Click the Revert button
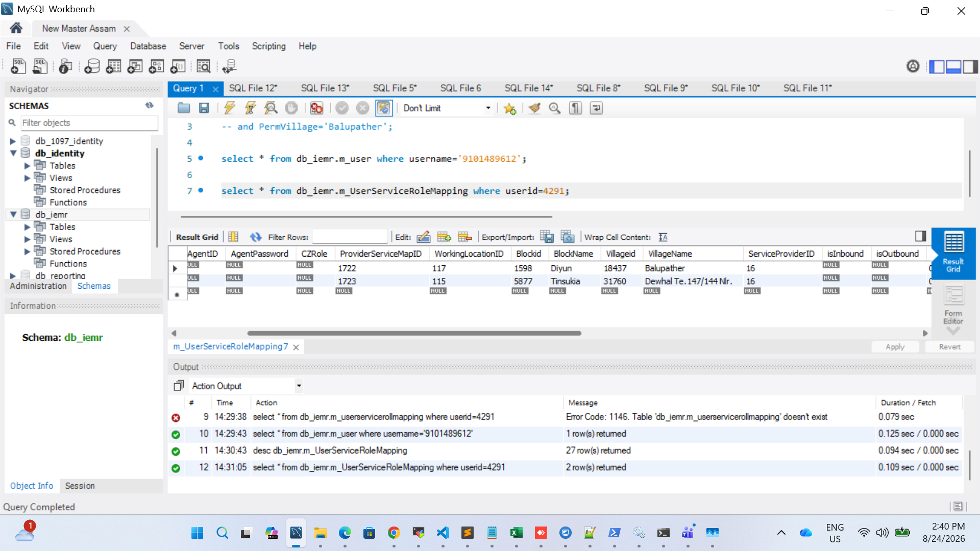980x551 pixels. click(x=949, y=347)
